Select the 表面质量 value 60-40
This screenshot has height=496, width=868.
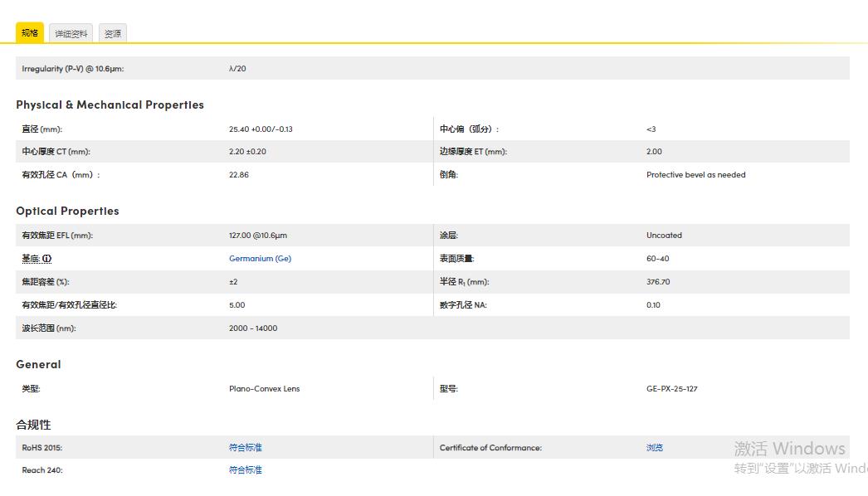tap(655, 258)
